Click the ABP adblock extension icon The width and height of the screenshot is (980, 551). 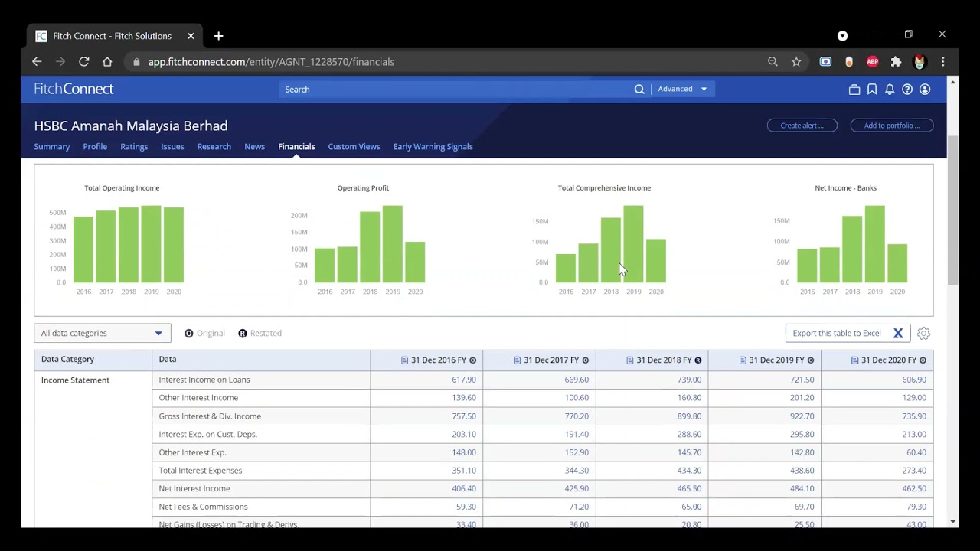(x=872, y=61)
